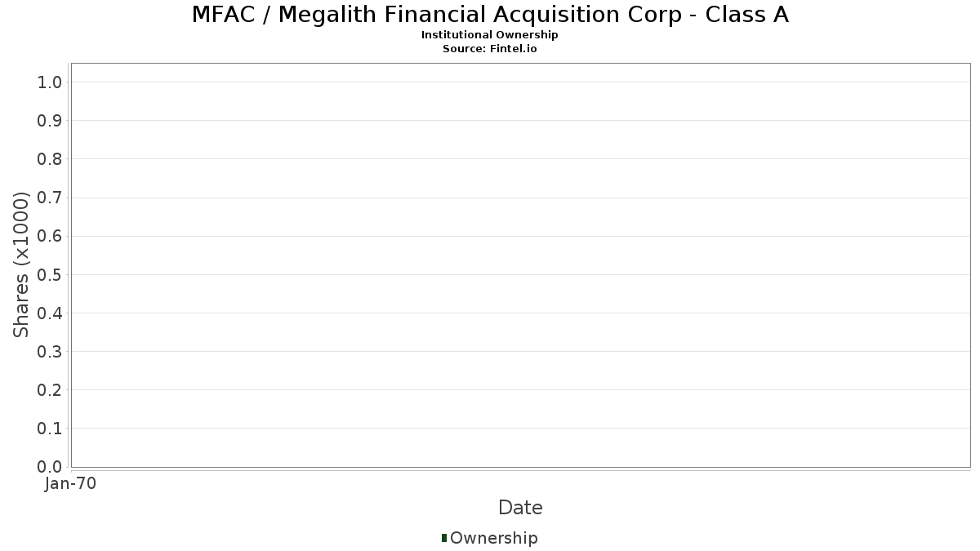Click the 0.2 y-axis tick label
980x551 pixels.
tap(50, 390)
